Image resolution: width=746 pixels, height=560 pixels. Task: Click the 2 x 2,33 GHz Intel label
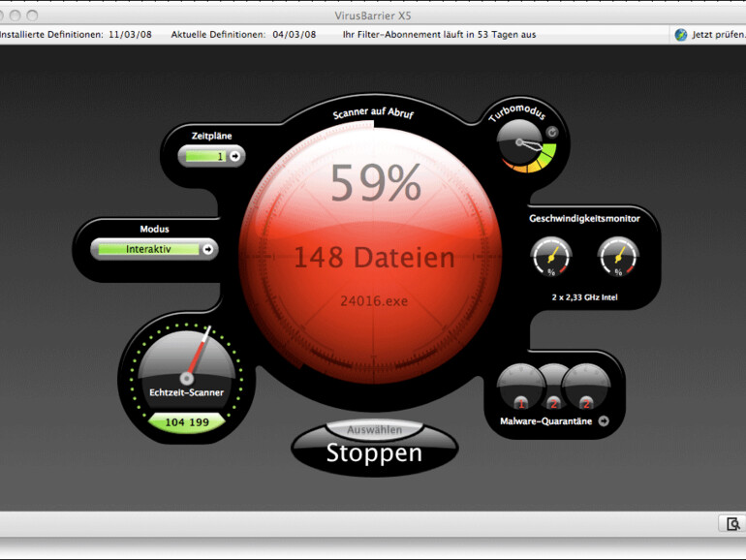pyautogui.click(x=585, y=297)
